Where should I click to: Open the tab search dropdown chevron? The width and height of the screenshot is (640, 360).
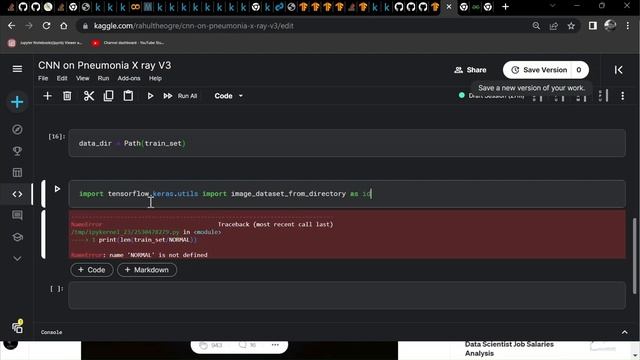(553, 6)
